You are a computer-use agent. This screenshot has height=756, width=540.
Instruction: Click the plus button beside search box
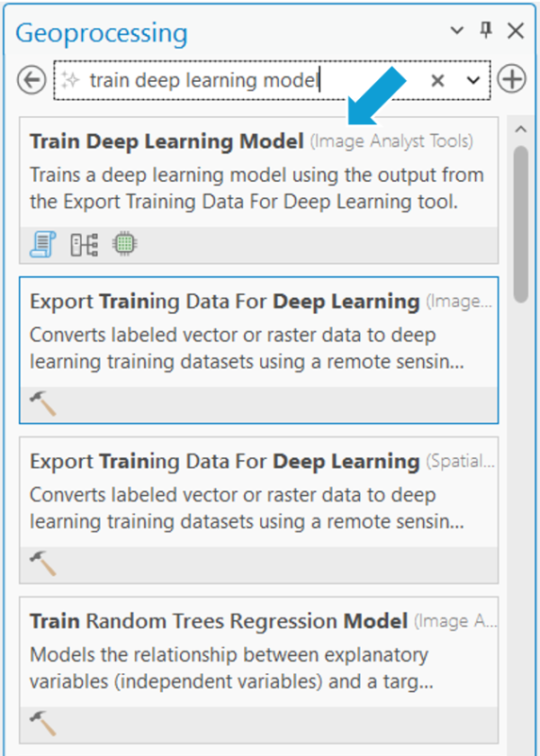pos(511,80)
